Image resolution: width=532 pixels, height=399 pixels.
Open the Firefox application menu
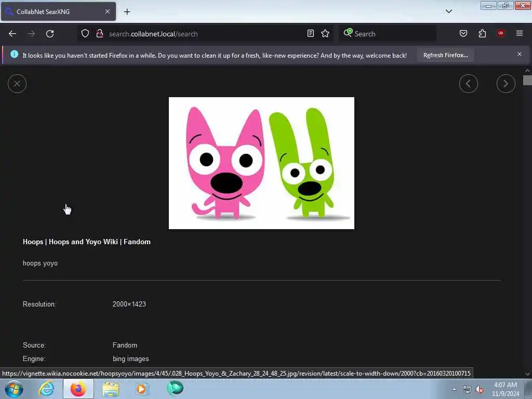tap(520, 34)
